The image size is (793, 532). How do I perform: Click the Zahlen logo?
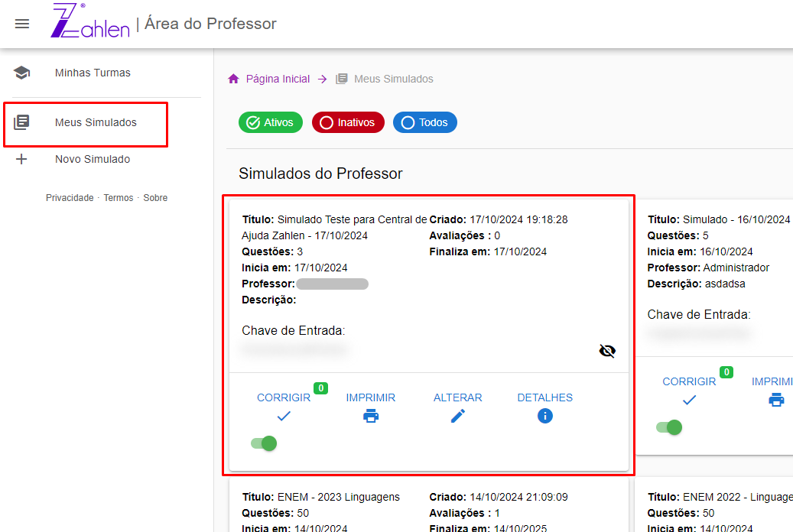[x=89, y=22]
